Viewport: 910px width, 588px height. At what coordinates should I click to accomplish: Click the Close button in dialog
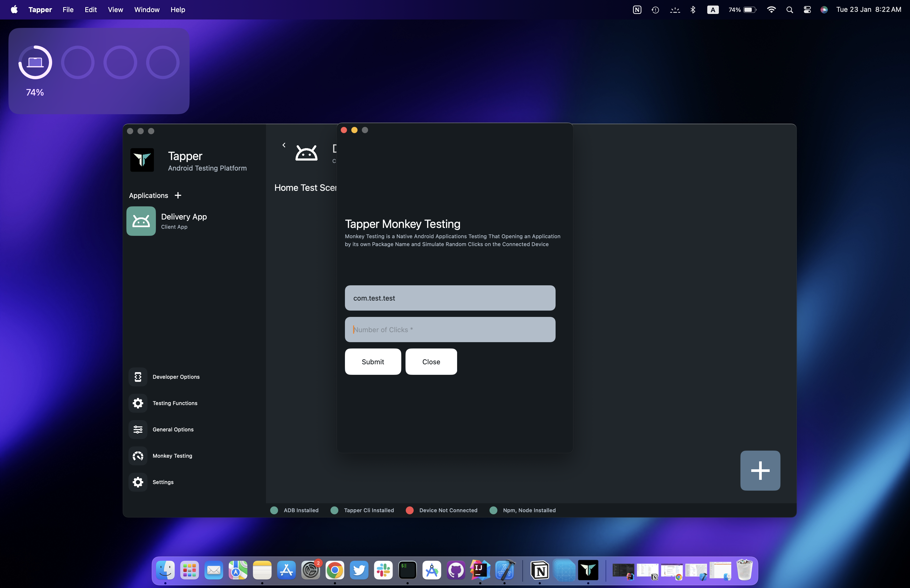coord(431,362)
